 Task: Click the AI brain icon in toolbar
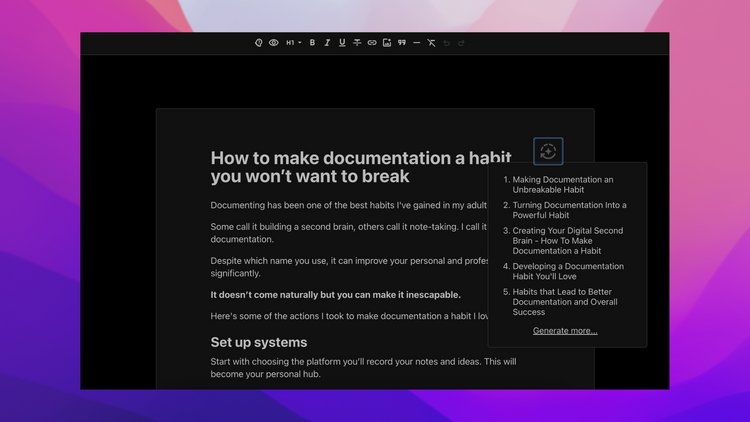click(258, 43)
